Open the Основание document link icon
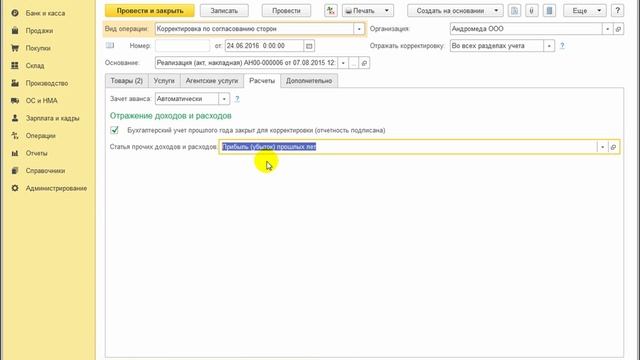 (x=364, y=63)
